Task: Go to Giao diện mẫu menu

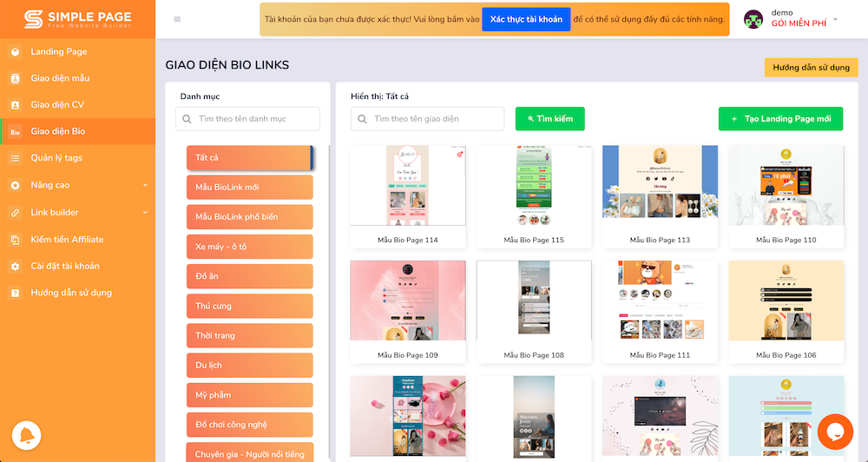Action: (x=77, y=78)
